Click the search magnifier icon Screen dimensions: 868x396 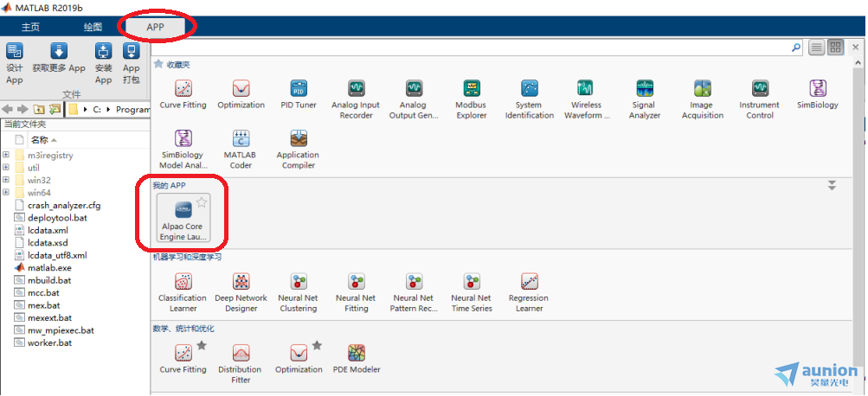pyautogui.click(x=796, y=48)
